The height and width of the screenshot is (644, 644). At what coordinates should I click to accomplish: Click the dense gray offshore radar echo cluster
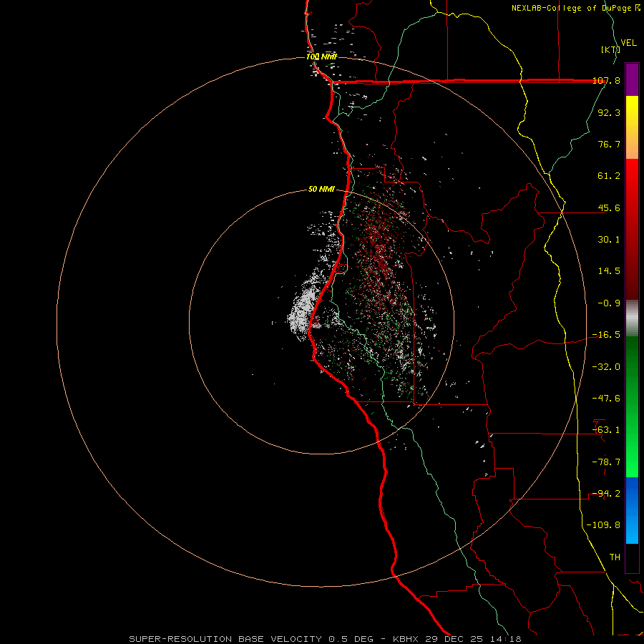(x=301, y=310)
